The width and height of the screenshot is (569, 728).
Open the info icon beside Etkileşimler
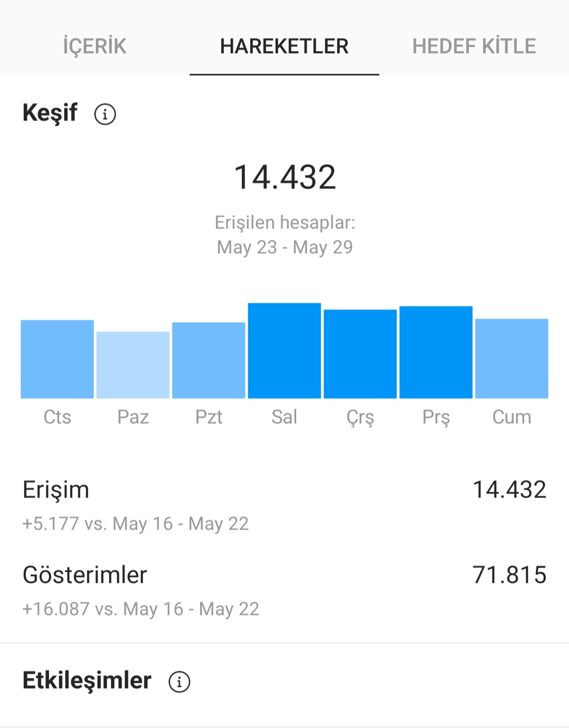(x=179, y=682)
